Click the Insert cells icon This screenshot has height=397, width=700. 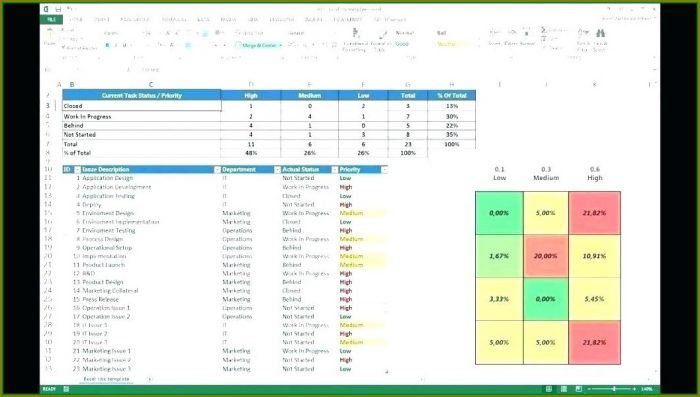(x=495, y=33)
